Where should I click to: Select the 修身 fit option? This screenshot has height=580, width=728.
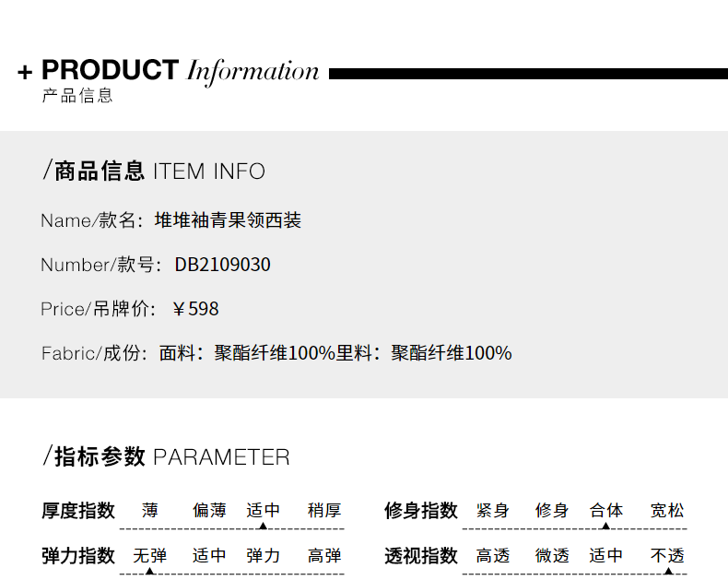coord(552,510)
